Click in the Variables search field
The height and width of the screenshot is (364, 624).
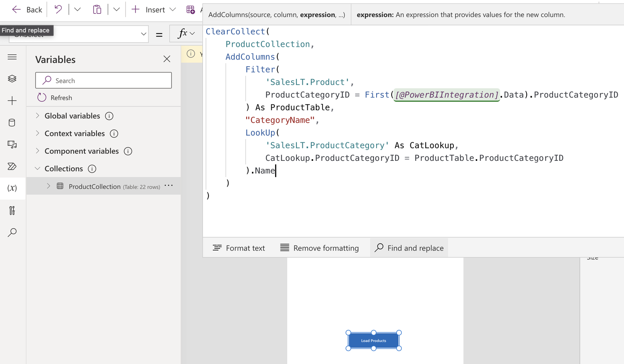tap(110, 80)
